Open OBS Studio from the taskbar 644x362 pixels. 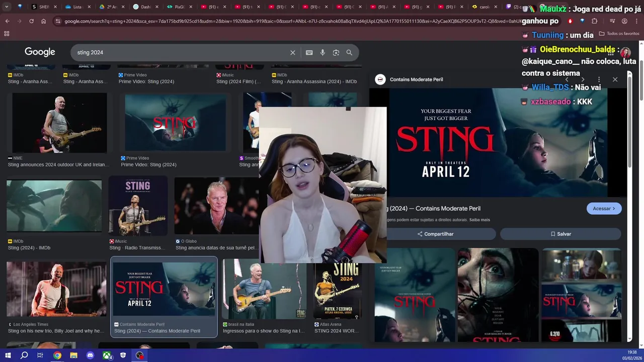[x=140, y=355]
